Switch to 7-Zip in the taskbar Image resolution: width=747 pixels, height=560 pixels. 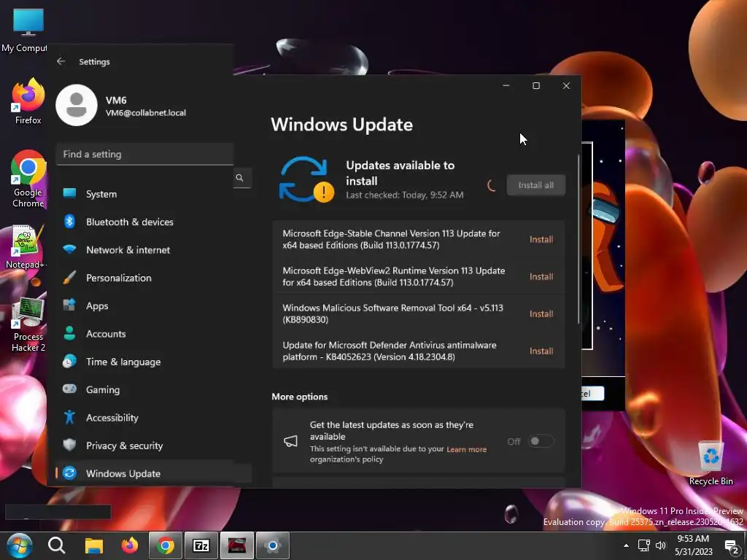[201, 545]
